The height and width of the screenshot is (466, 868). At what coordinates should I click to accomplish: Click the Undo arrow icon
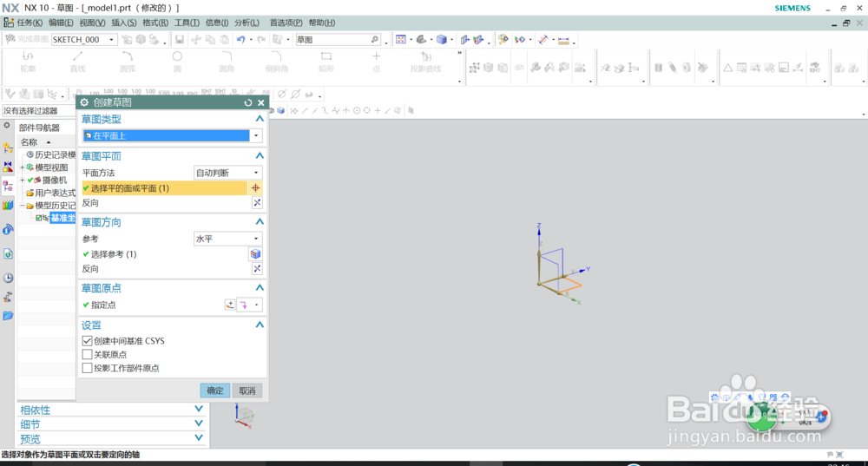point(240,39)
